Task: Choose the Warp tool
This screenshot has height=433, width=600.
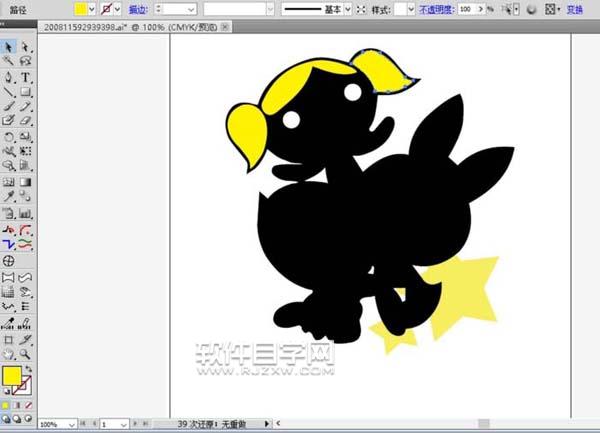Action: (8, 151)
